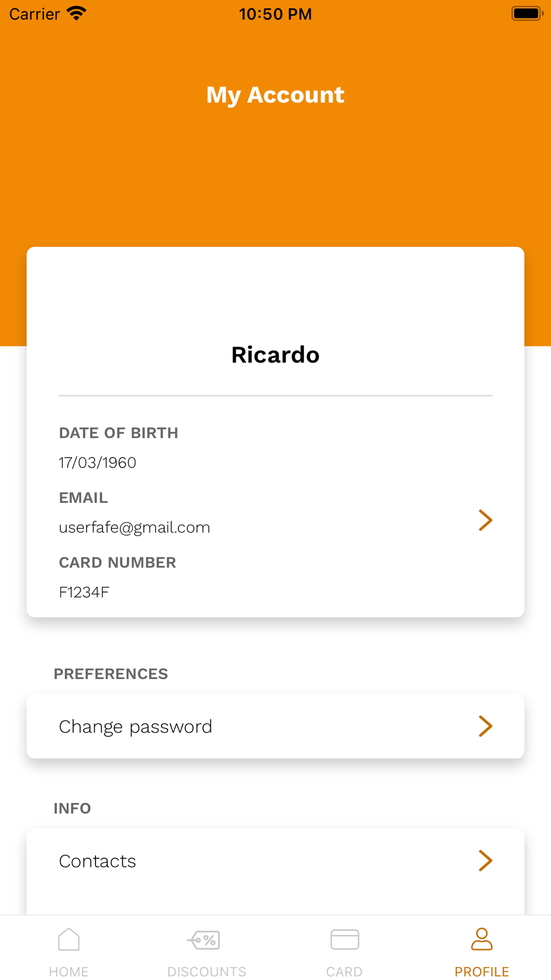This screenshot has height=980, width=551.
Task: Expand profile details with chevron arrow
Action: (485, 520)
